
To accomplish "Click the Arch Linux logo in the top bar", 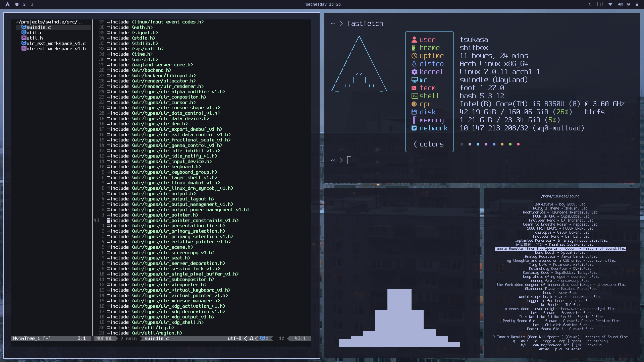I will point(7,4).
